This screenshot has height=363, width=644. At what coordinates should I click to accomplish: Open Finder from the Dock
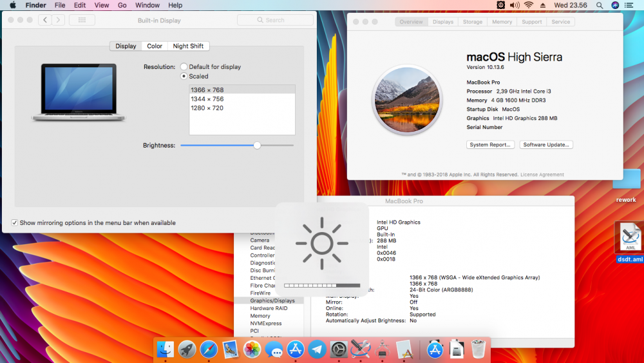165,349
